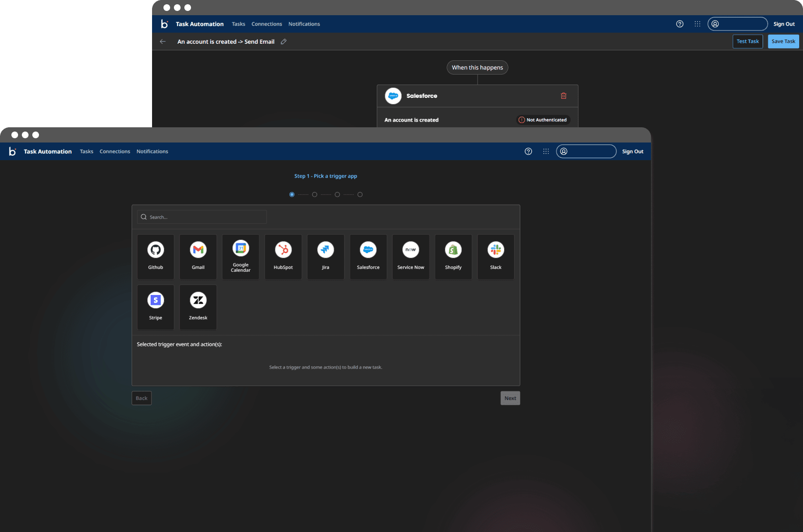Pick the Google Calendar app tile
803x532 pixels.
240,256
